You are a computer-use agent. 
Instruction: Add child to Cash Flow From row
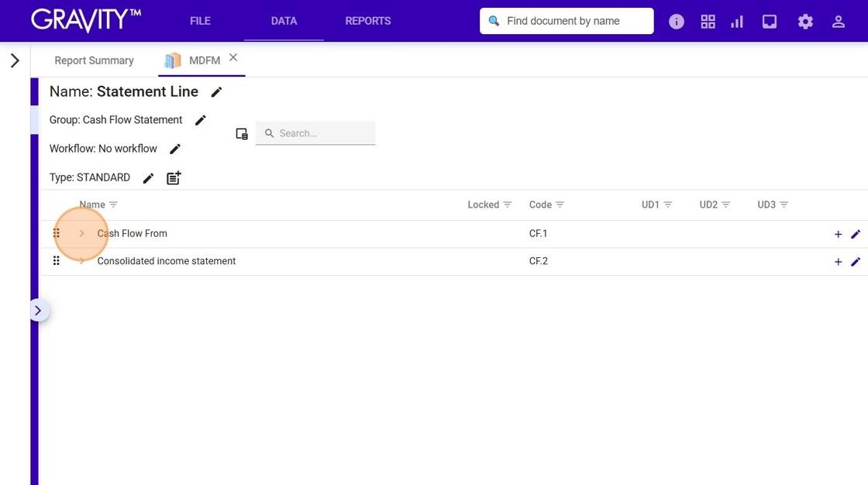[x=838, y=234]
